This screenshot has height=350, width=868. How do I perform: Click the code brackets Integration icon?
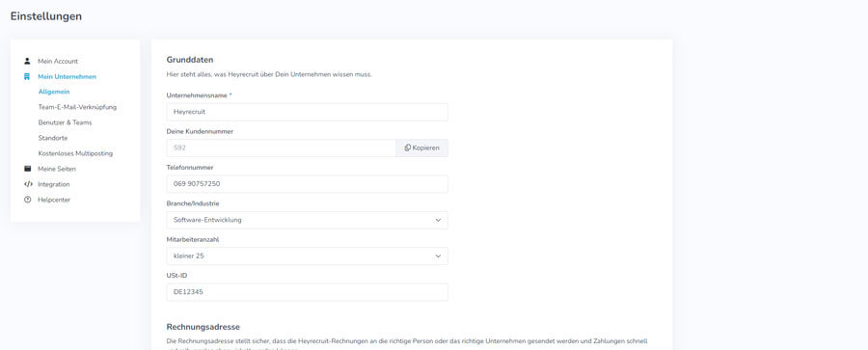tap(28, 184)
